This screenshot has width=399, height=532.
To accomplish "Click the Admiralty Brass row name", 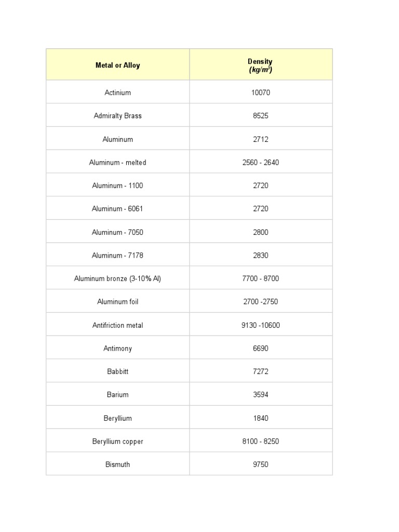I will [117, 116].
